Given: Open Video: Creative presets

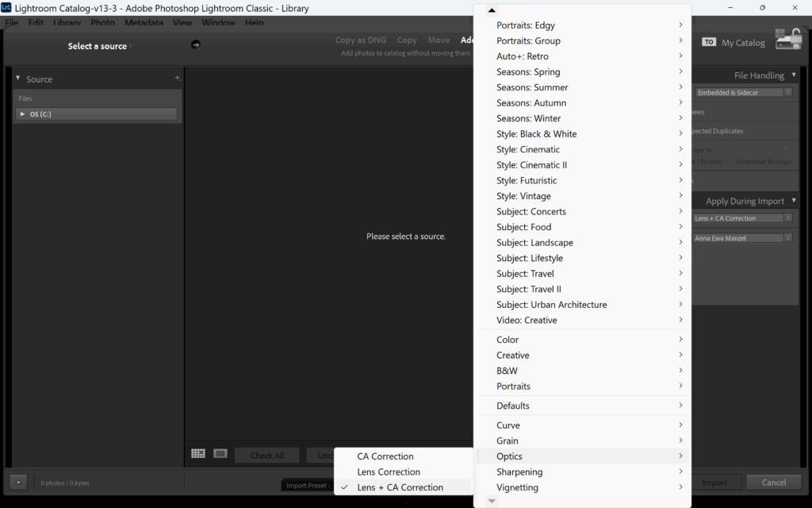Looking at the screenshot, I should (x=582, y=320).
